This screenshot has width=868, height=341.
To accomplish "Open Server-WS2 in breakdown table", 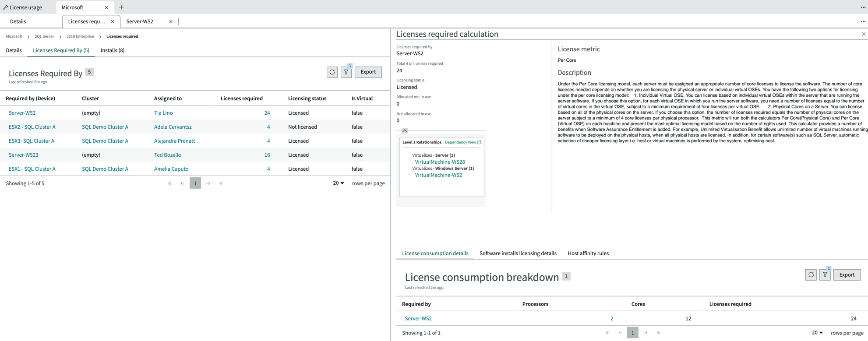I will pyautogui.click(x=418, y=319).
